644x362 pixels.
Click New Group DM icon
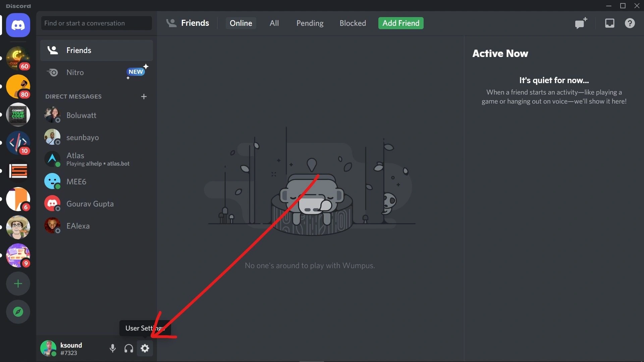(581, 23)
